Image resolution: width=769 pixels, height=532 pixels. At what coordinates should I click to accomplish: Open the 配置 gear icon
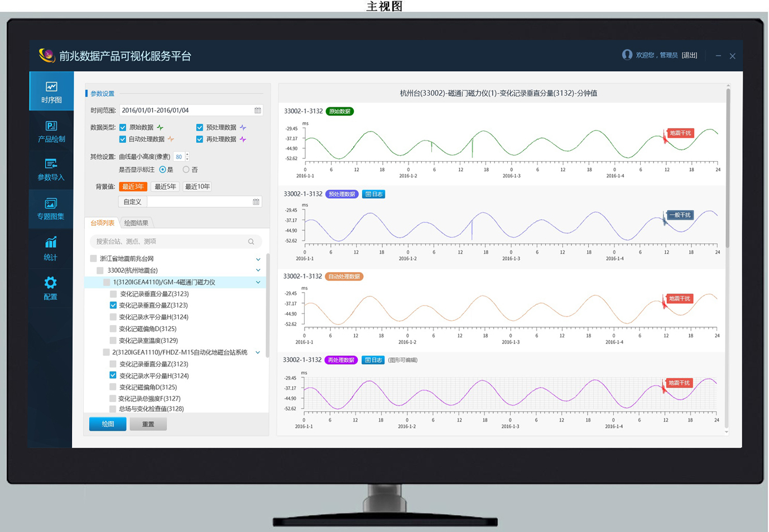(51, 288)
